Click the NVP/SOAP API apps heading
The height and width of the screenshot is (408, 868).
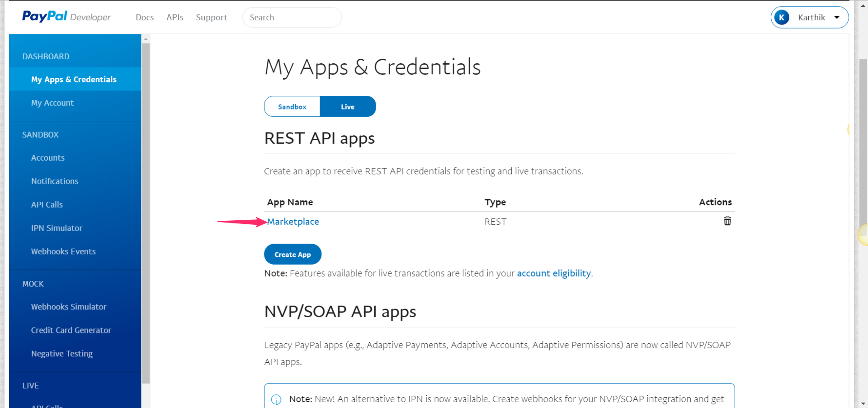coord(340,312)
